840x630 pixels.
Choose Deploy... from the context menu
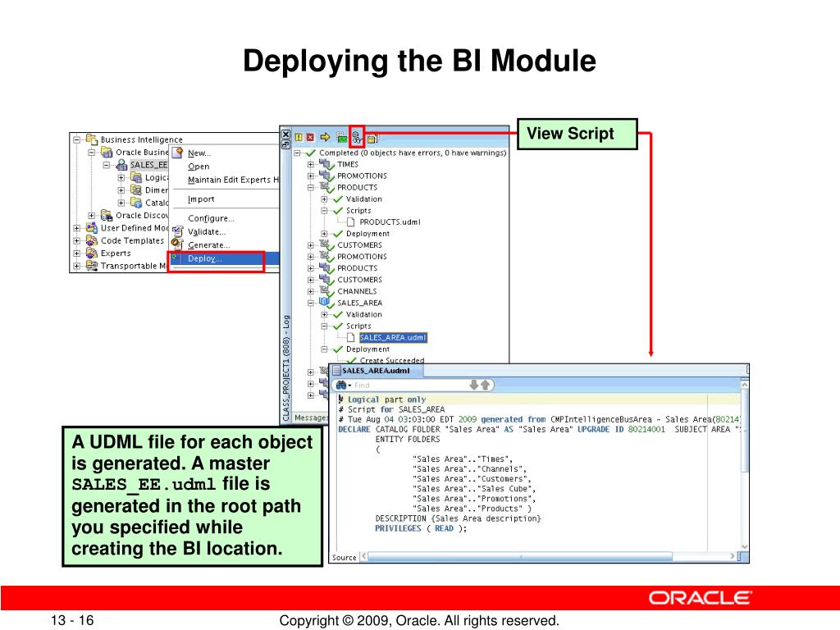[x=225, y=258]
